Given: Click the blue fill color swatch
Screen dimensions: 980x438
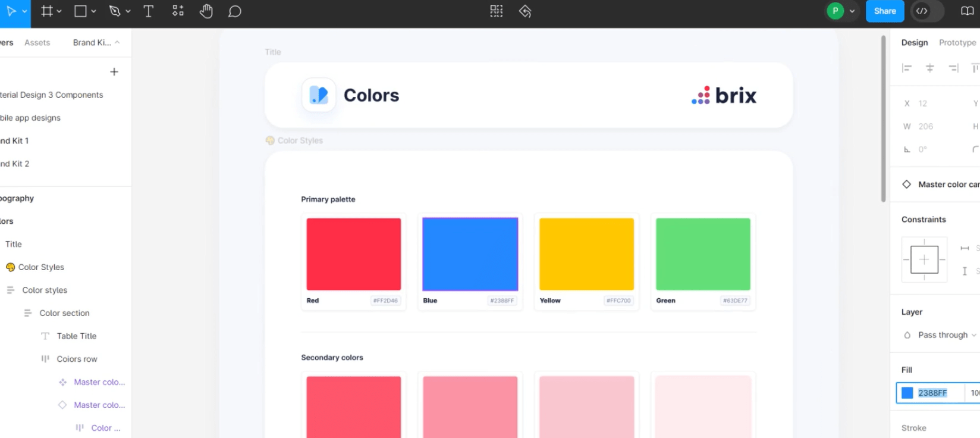Looking at the screenshot, I should point(907,393).
